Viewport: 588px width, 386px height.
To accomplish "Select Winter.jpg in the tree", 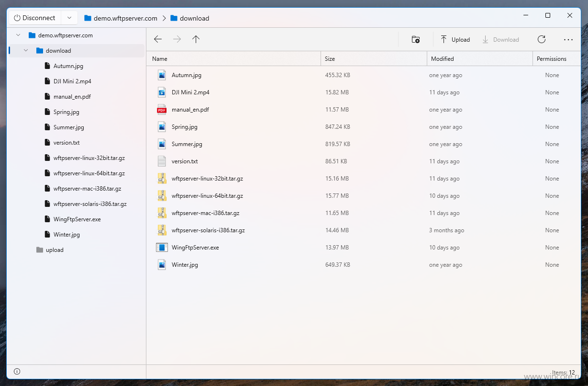I will coord(67,235).
